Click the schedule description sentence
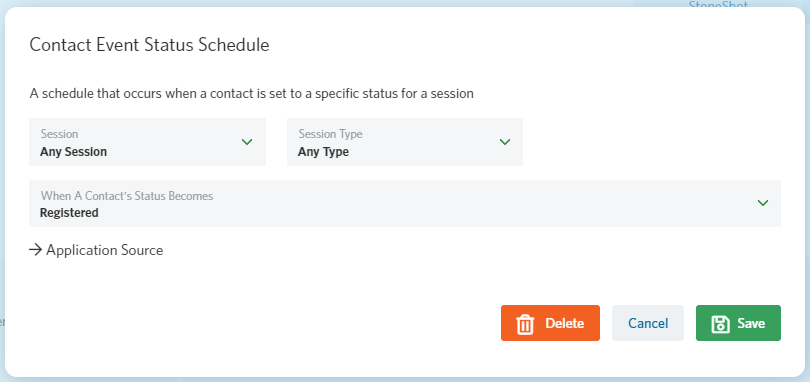The height and width of the screenshot is (382, 810). 252,94
